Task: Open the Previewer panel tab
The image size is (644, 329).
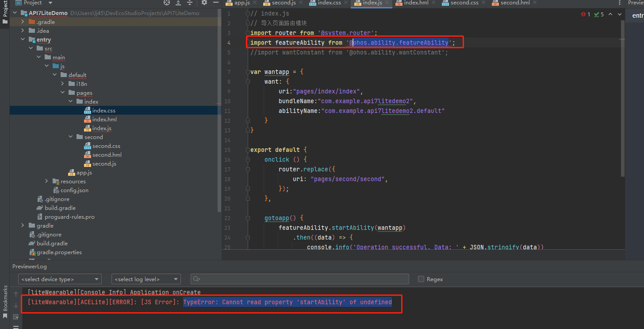Action: coord(636,3)
